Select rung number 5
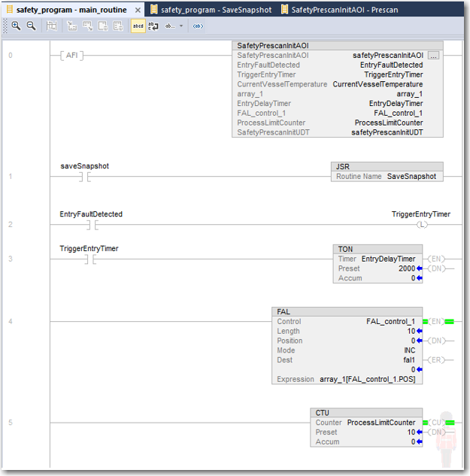Screen dimensions: 470x476 11,423
